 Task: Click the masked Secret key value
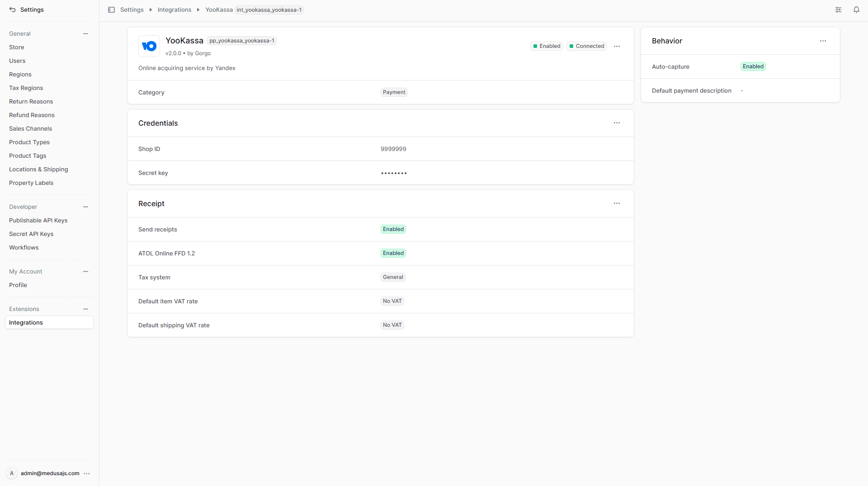click(394, 173)
